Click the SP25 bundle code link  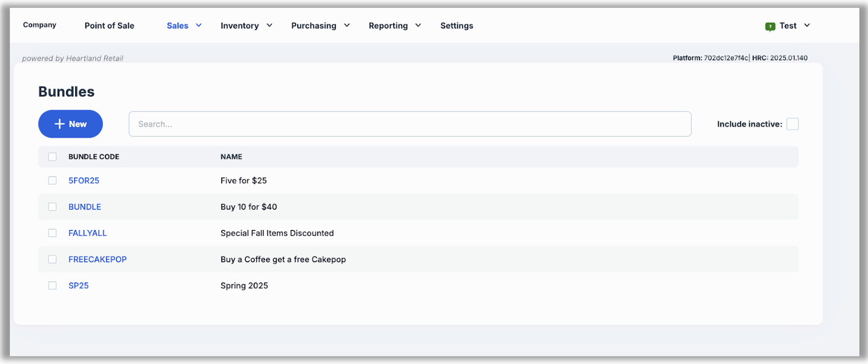click(x=78, y=286)
